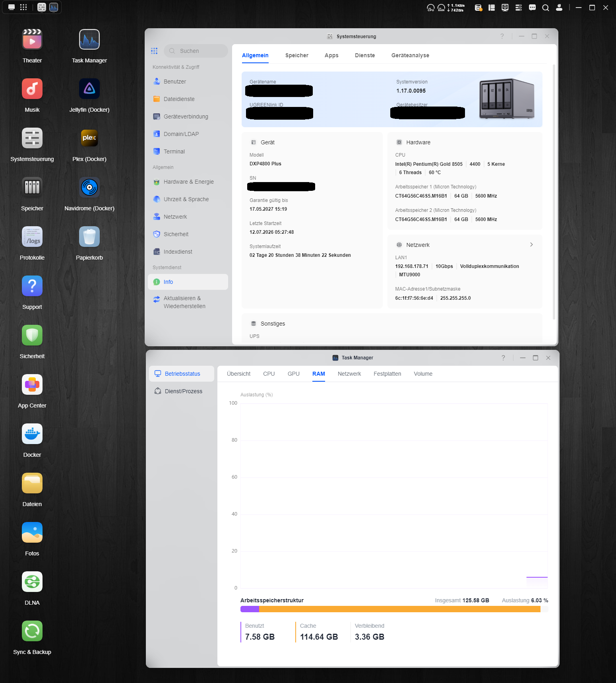The image size is (616, 683).
Task: Click the Systemsteuerung content scrollbar
Action: pyautogui.click(x=554, y=192)
